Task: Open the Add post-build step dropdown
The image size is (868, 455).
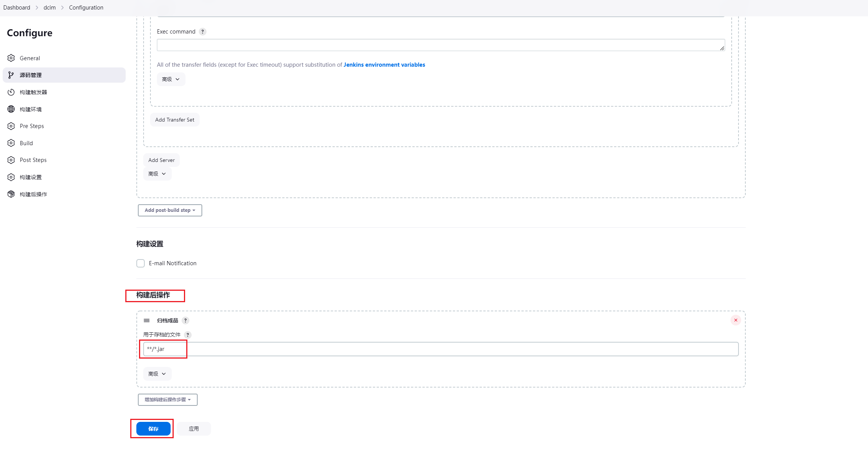Action: (170, 210)
